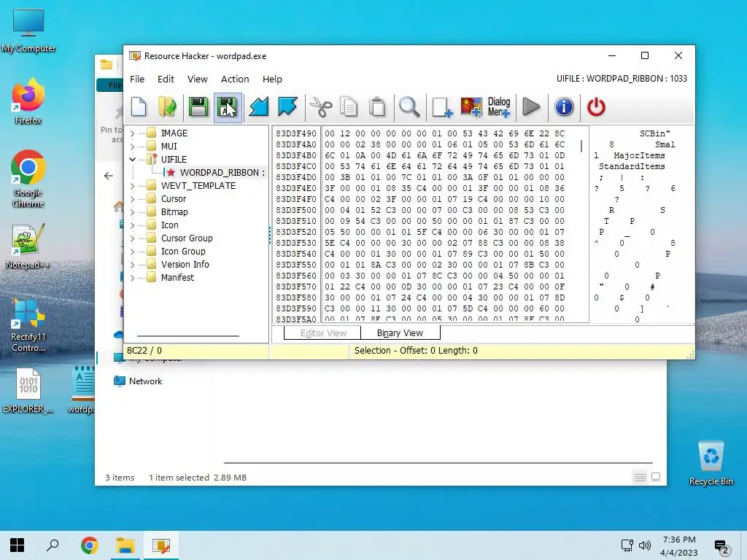Screen dimensions: 747x560
Task: Switch to File Explorer in the taskbar
Action: point(125,545)
